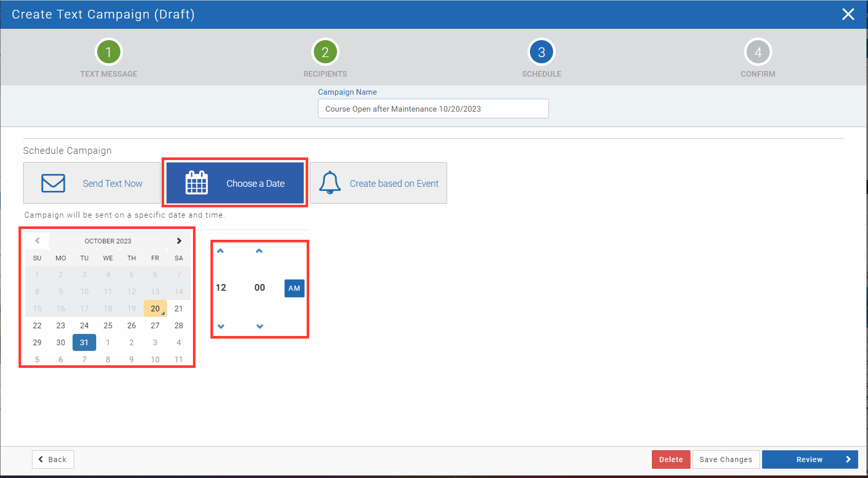The height and width of the screenshot is (478, 868).
Task: Click the calendar icon on Choose a Date
Action: coord(197,183)
